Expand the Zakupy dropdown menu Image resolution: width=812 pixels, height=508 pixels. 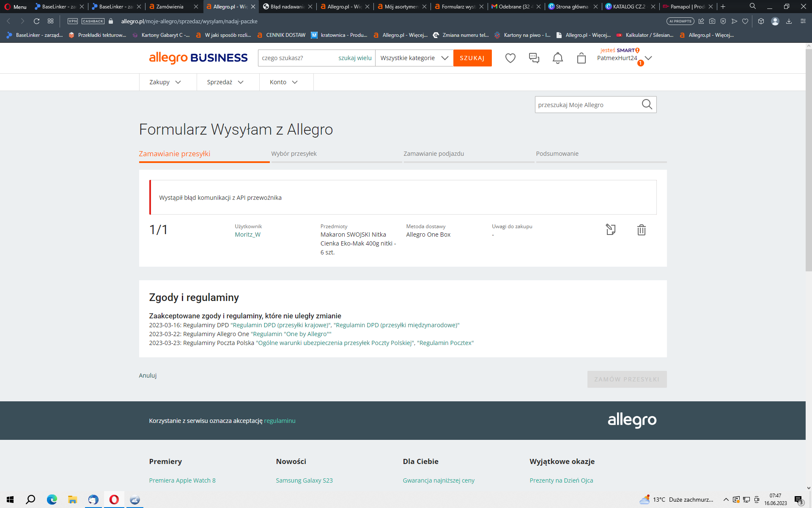click(x=165, y=82)
